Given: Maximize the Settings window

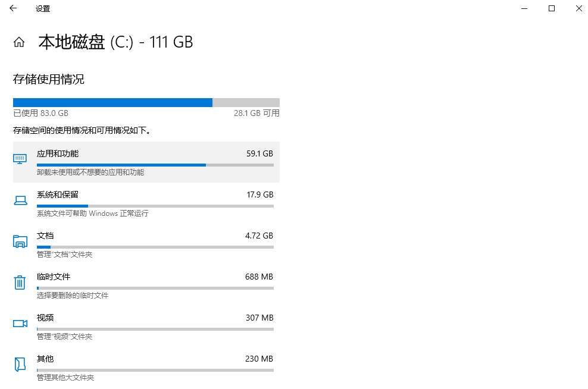Looking at the screenshot, I should [552, 8].
